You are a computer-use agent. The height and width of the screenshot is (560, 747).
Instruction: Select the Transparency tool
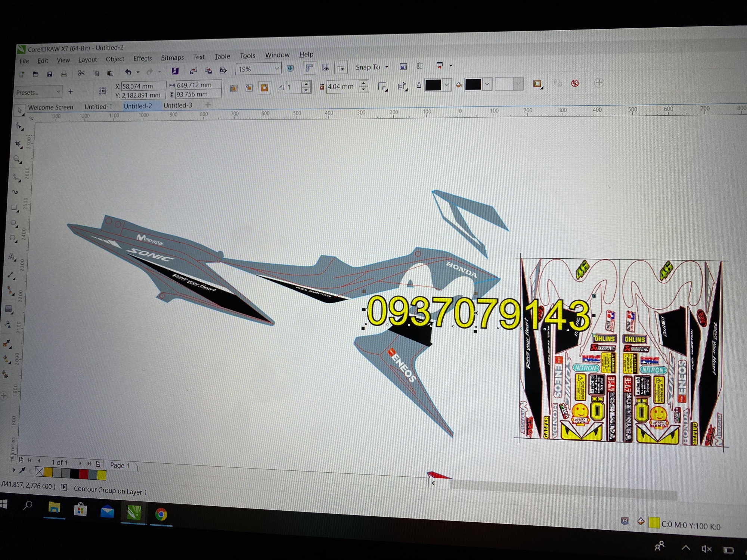(x=8, y=325)
